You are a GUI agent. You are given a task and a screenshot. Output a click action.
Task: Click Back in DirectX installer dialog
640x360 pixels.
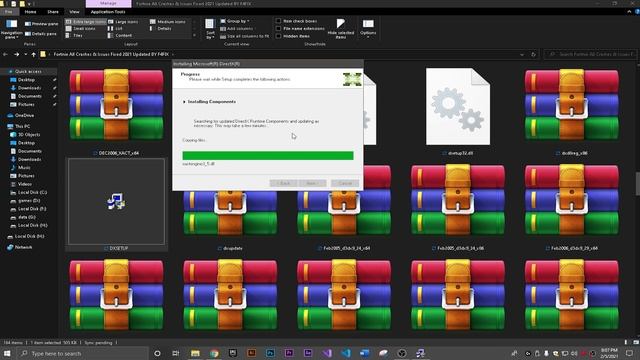pos(284,183)
